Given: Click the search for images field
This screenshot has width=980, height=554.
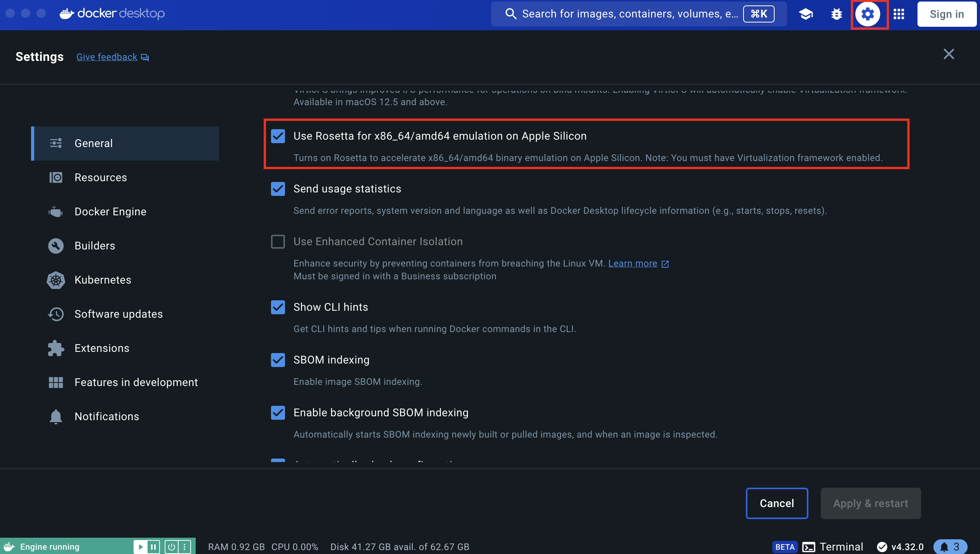Looking at the screenshot, I should coord(629,14).
